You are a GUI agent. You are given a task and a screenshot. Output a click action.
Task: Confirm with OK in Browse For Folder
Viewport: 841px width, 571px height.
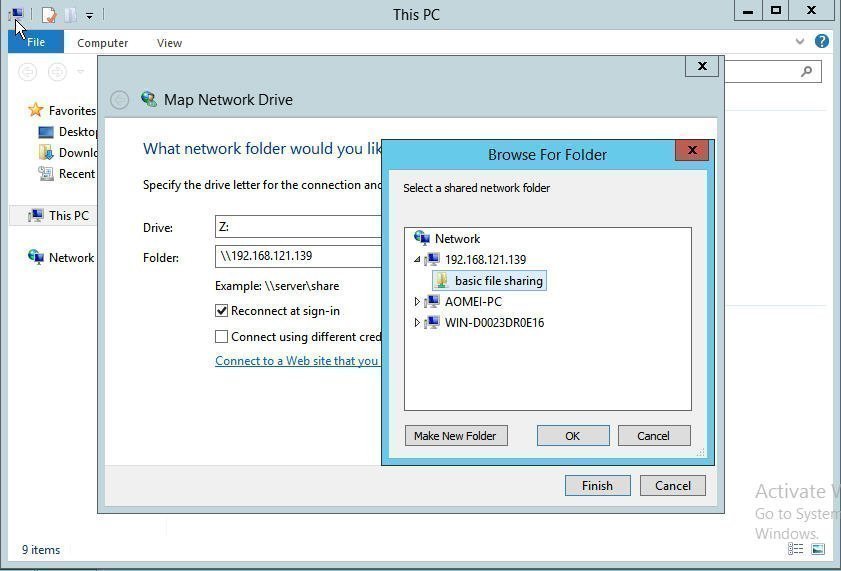click(x=573, y=436)
